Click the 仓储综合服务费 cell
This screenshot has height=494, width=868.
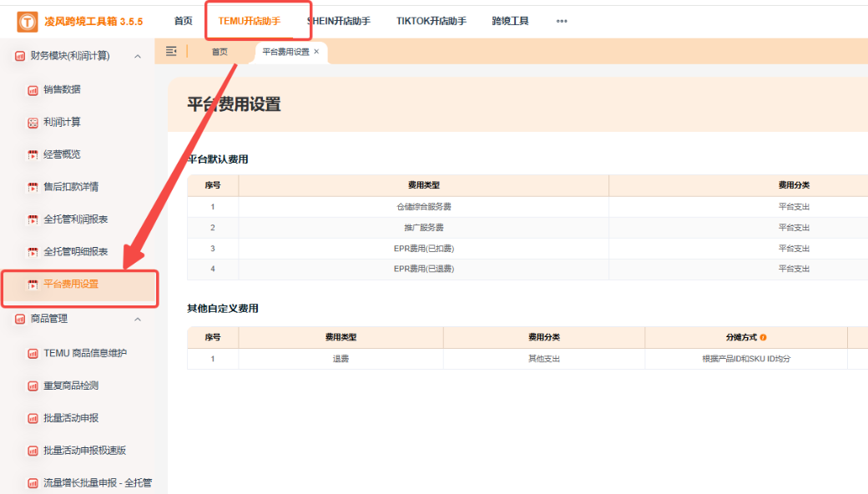tap(423, 207)
